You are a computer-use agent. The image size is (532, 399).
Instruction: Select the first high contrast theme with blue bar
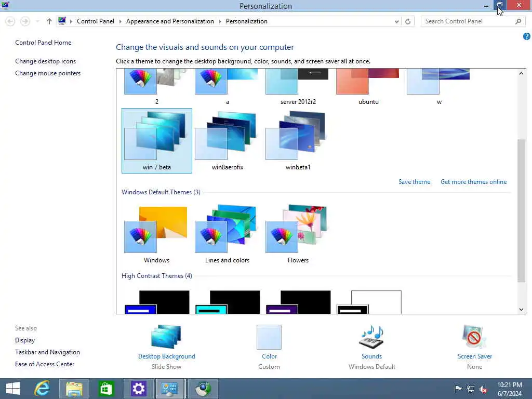pyautogui.click(x=157, y=302)
